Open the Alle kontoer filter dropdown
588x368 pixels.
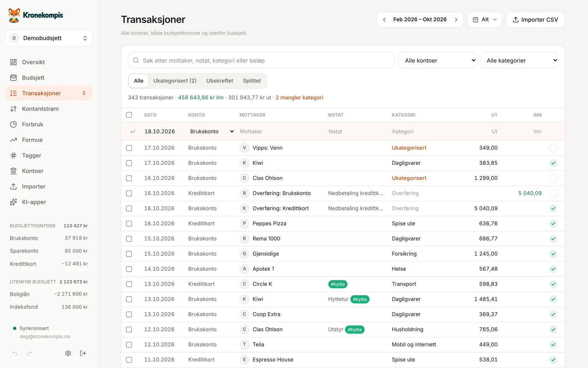click(x=437, y=60)
